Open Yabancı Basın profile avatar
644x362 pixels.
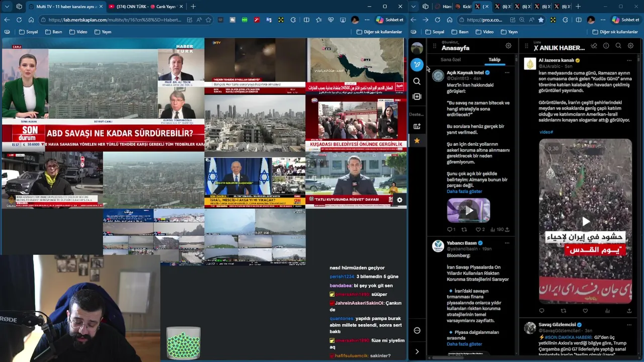438,246
